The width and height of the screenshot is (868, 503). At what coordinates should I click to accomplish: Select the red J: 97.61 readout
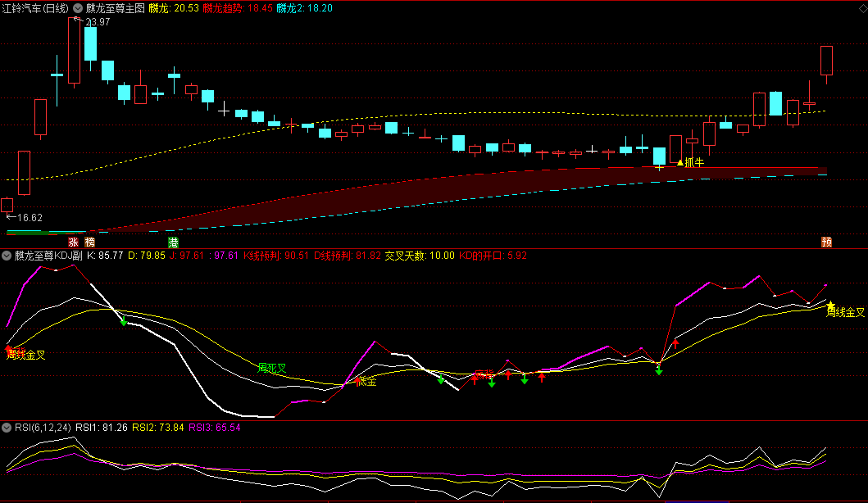(188, 256)
